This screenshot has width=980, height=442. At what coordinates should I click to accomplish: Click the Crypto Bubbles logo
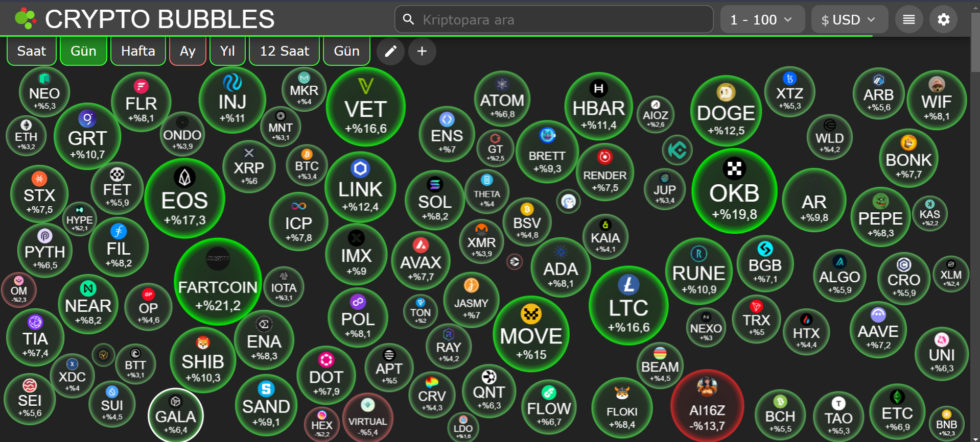click(26, 19)
